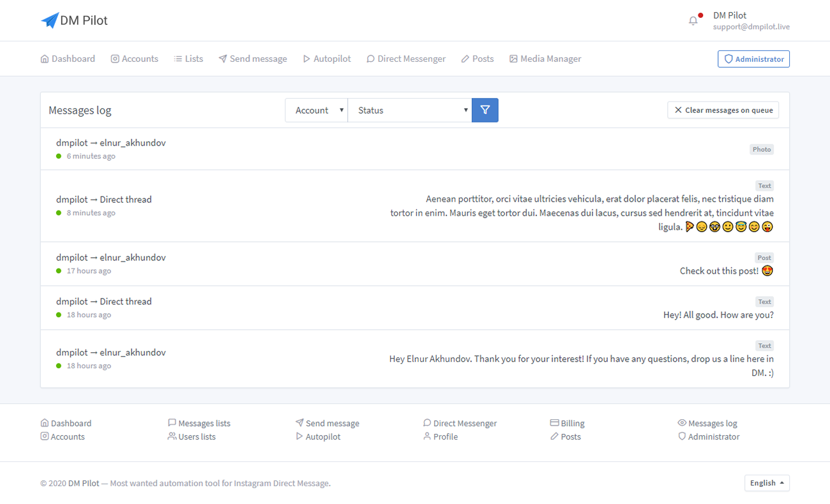Click the footer Direct Messenger bubble icon
Image resolution: width=830 pixels, height=504 pixels.
427,423
